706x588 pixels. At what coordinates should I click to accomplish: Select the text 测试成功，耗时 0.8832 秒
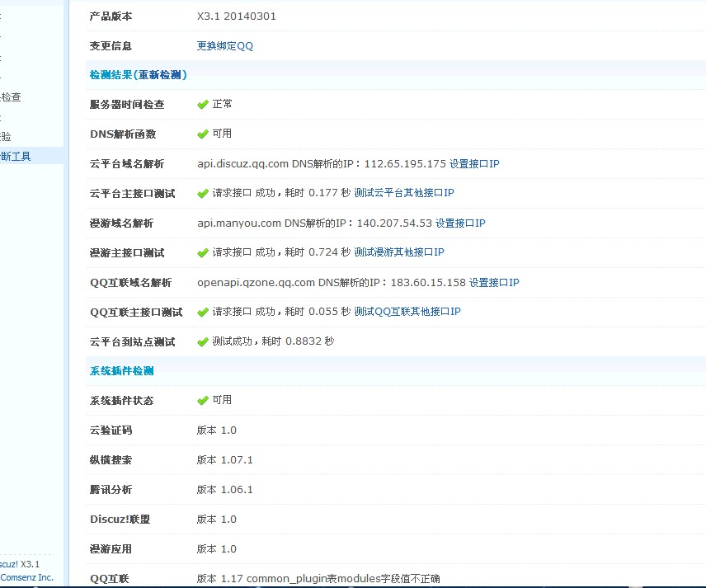pos(273,341)
